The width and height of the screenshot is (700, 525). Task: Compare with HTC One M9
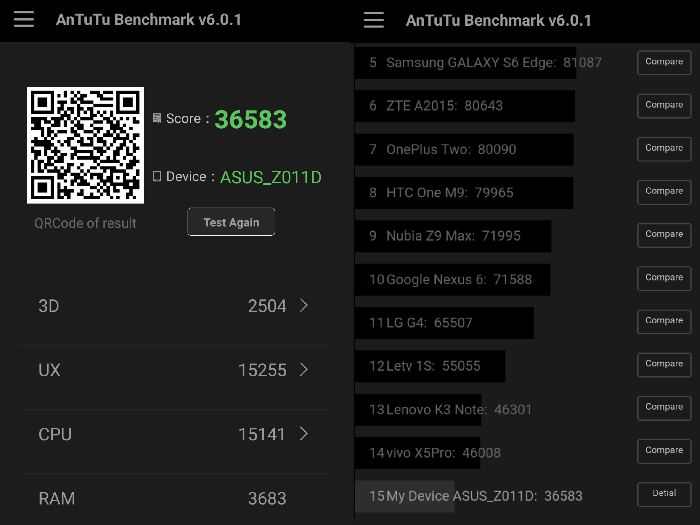pos(664,192)
